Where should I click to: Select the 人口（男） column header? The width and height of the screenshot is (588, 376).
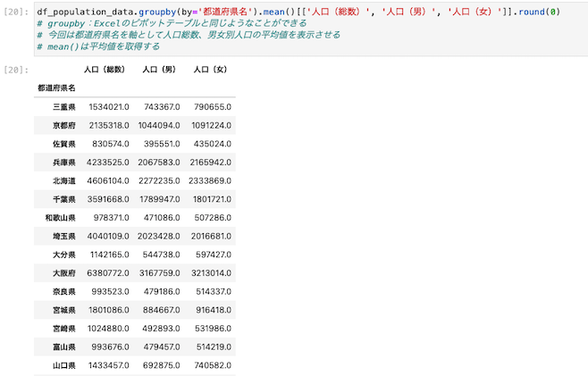[x=160, y=69]
